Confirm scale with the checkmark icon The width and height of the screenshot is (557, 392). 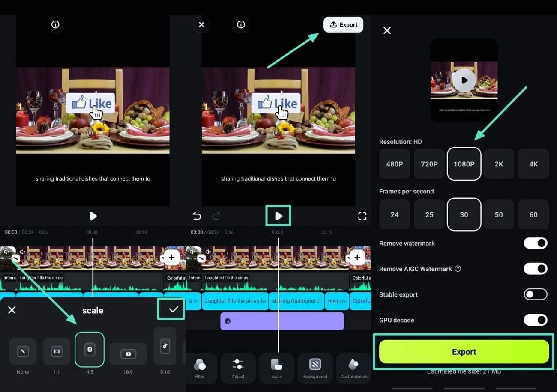click(174, 309)
